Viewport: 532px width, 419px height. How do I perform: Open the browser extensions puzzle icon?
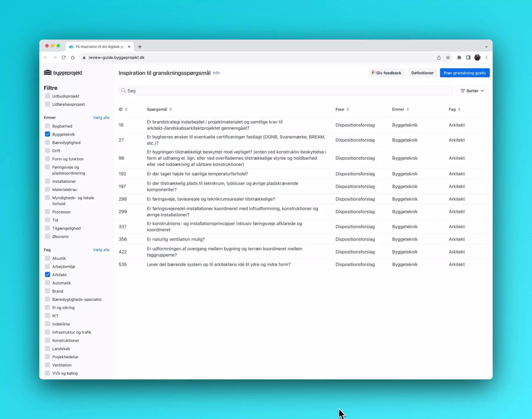[x=459, y=57]
